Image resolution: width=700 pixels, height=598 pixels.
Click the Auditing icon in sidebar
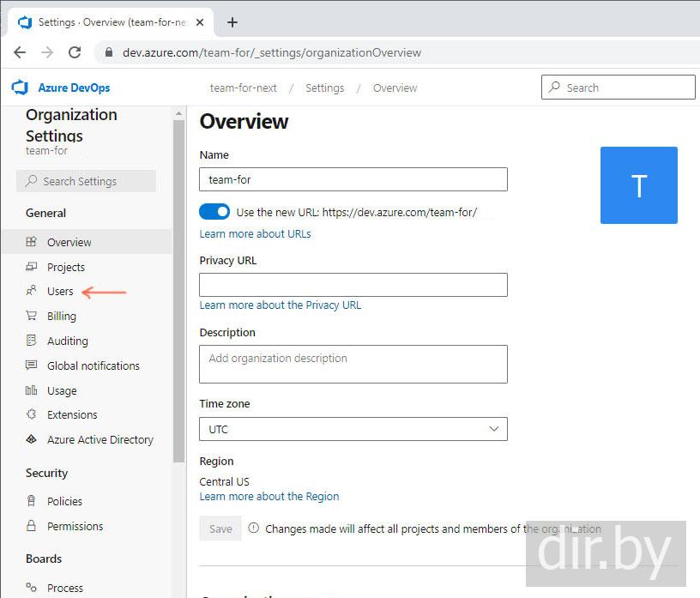click(32, 341)
